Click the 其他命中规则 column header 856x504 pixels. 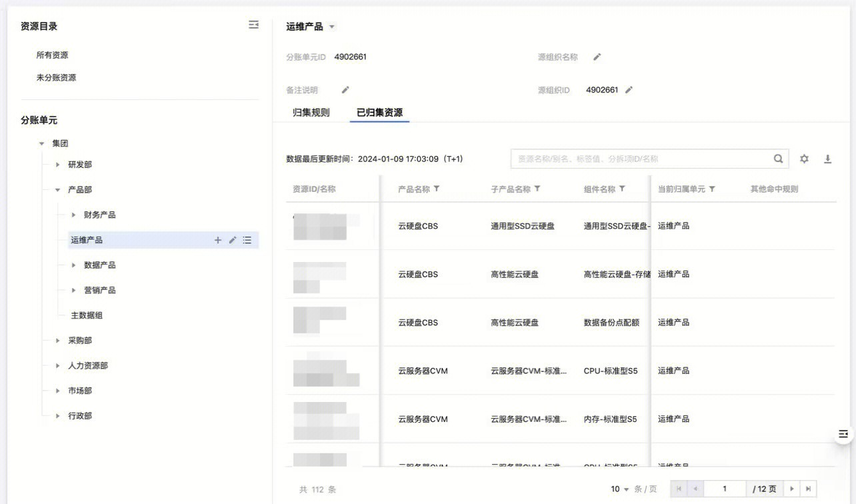[774, 189]
